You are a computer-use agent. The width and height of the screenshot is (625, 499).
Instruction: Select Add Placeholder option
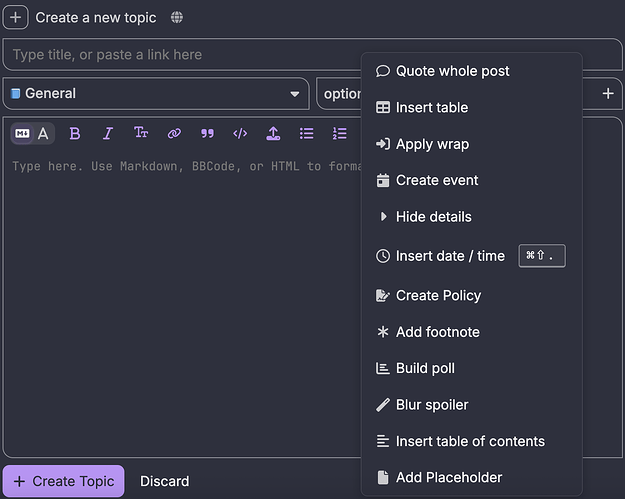point(472,477)
